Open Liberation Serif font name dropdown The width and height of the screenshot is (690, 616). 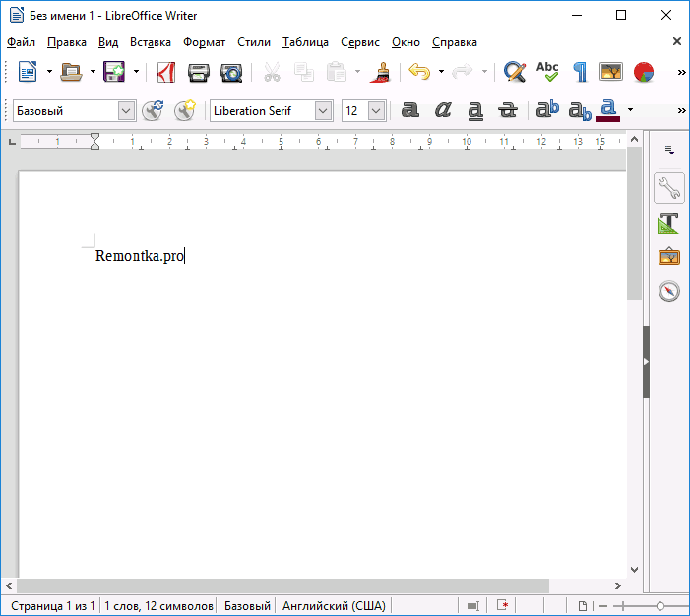[x=323, y=111]
